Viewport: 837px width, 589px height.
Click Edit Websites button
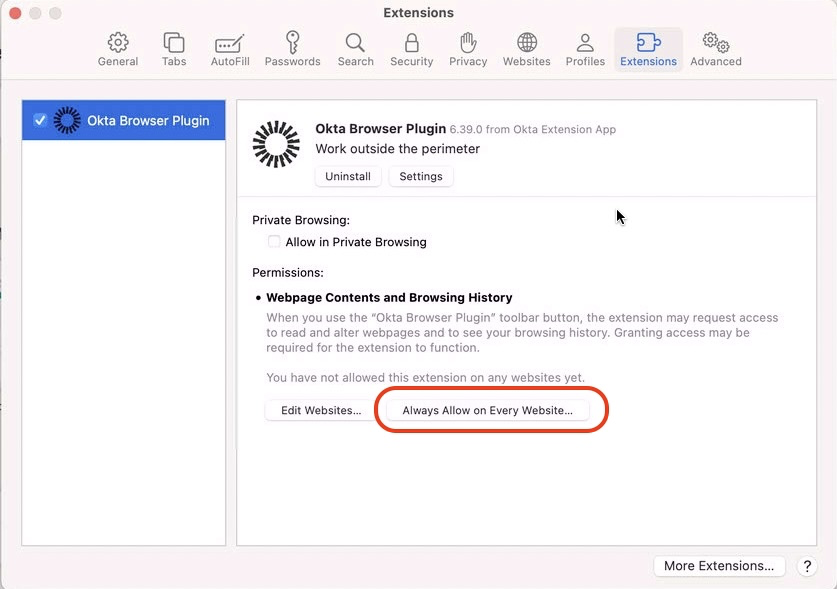tap(321, 410)
